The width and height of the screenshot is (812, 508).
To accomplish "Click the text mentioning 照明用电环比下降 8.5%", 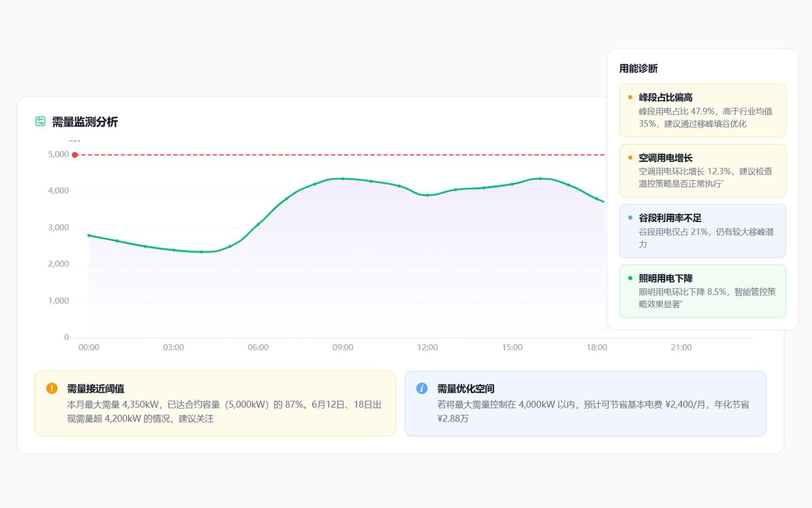I will coord(707,298).
